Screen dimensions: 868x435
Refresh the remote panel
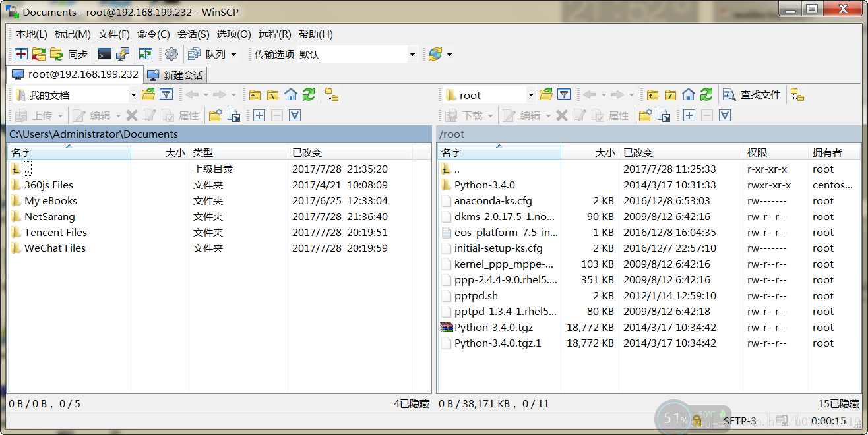[706, 95]
